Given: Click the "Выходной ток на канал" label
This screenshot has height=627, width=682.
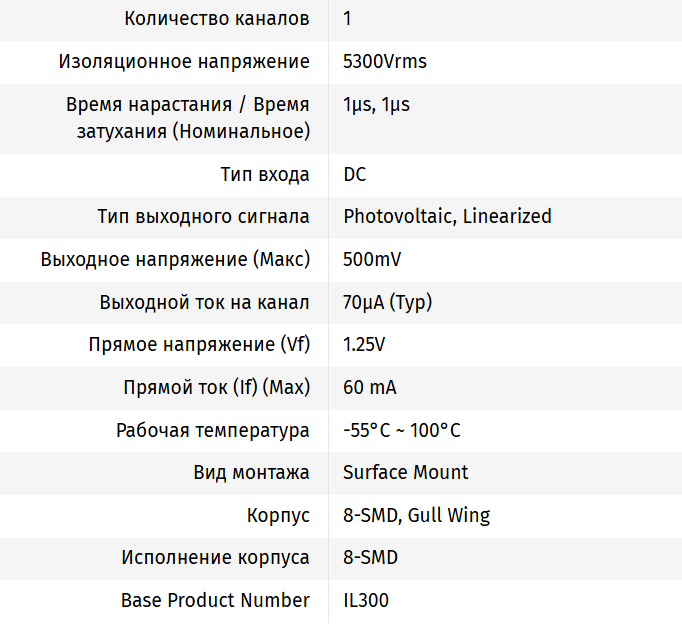Looking at the screenshot, I should [204, 302].
